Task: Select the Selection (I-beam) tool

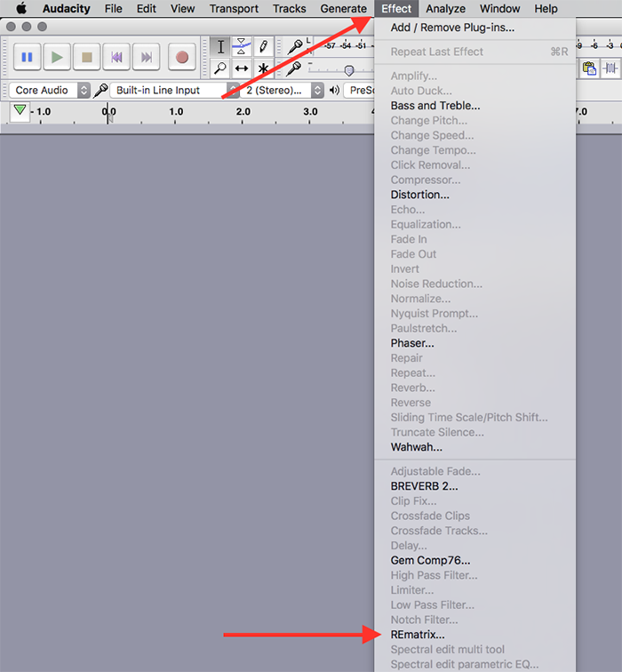Action: click(x=220, y=47)
